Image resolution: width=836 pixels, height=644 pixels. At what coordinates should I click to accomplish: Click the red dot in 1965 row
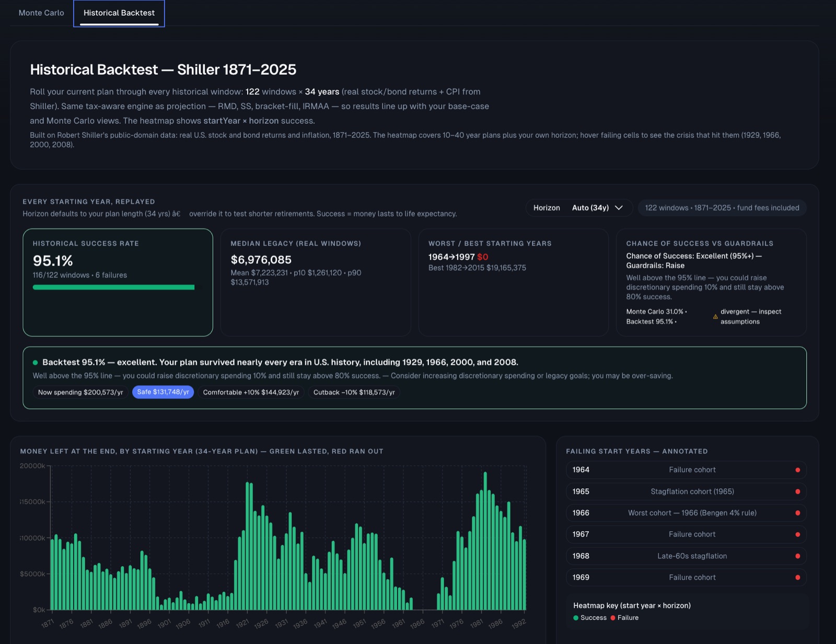(x=797, y=491)
